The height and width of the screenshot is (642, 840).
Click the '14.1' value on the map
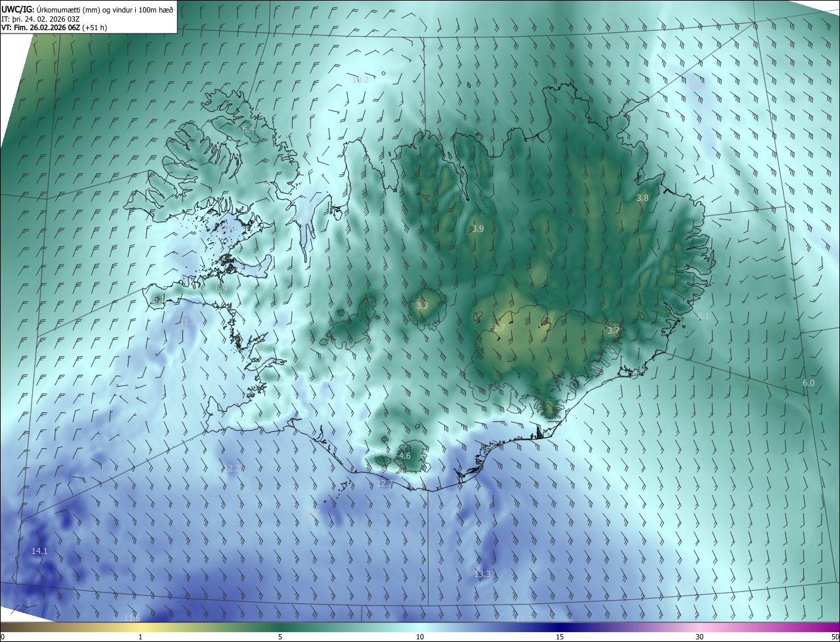coord(39,551)
